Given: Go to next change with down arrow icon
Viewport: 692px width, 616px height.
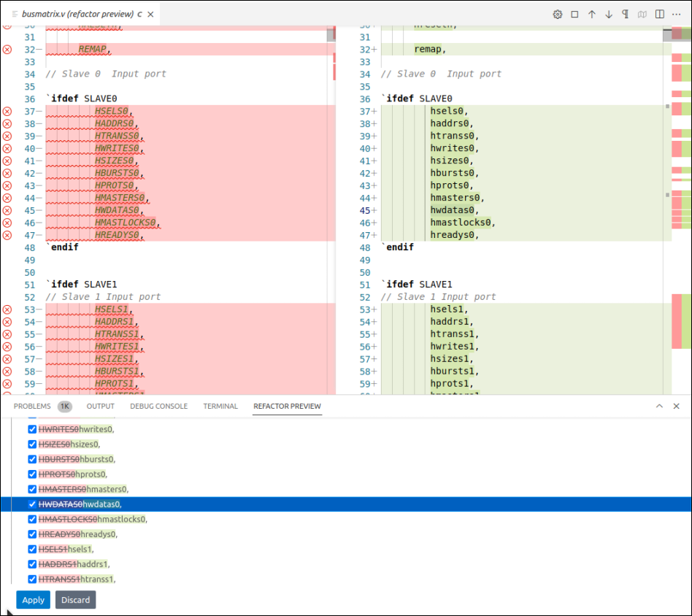Looking at the screenshot, I should click(608, 14).
